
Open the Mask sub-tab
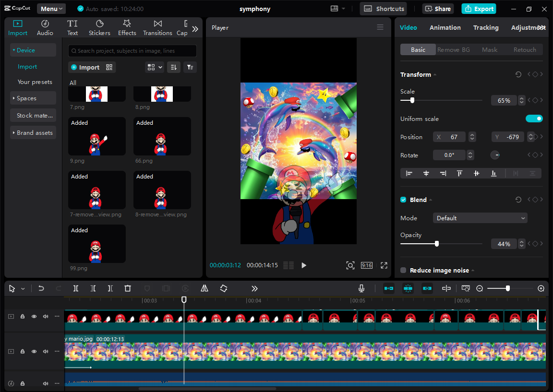pyautogui.click(x=490, y=50)
